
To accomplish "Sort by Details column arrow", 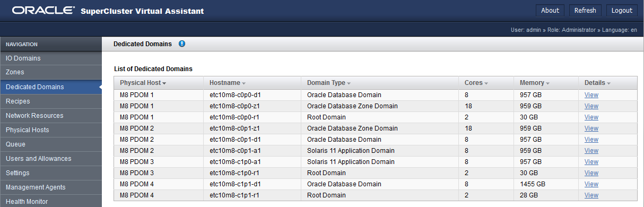I will [609, 83].
